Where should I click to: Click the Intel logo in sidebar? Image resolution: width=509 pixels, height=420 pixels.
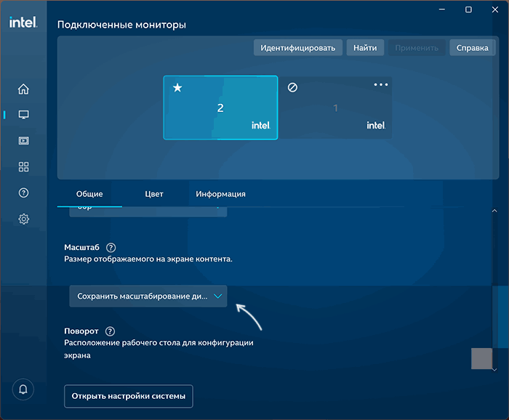(23, 23)
